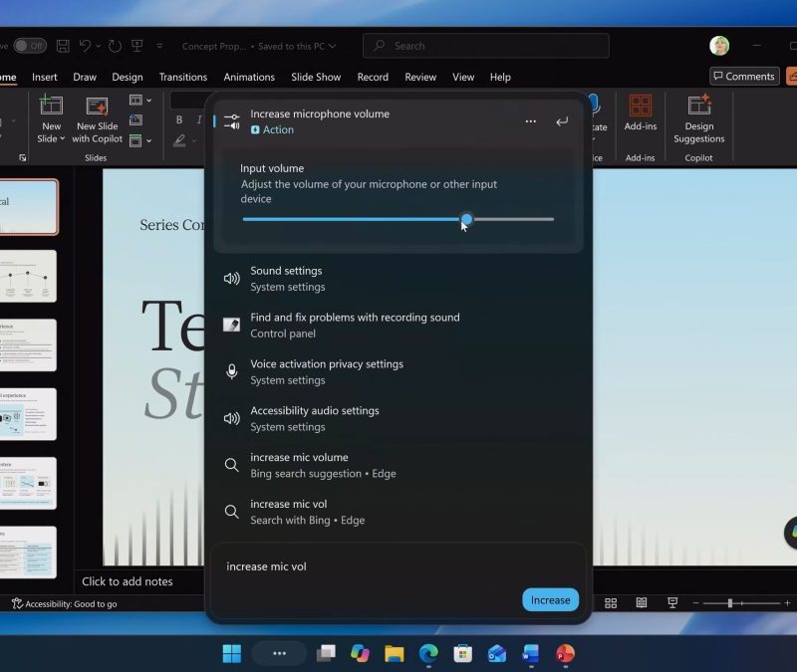Open Microsoft Store from the taskbar
Screen dimensions: 797x672
pos(462,653)
